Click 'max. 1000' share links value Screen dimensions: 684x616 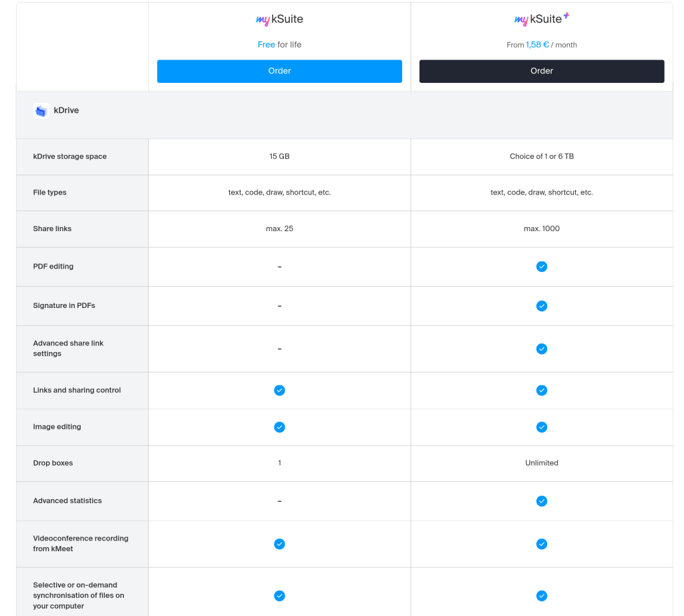point(541,228)
